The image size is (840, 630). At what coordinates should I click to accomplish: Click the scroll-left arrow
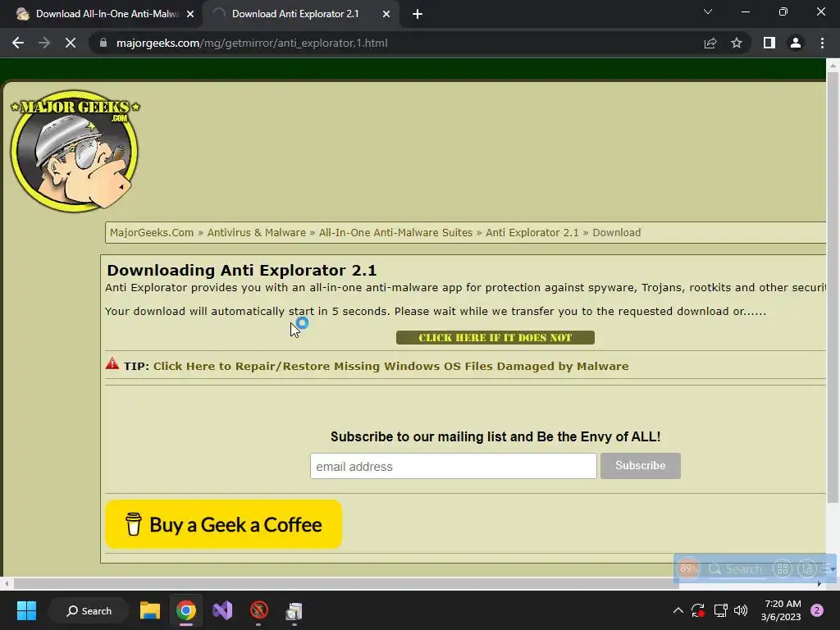(x=6, y=583)
